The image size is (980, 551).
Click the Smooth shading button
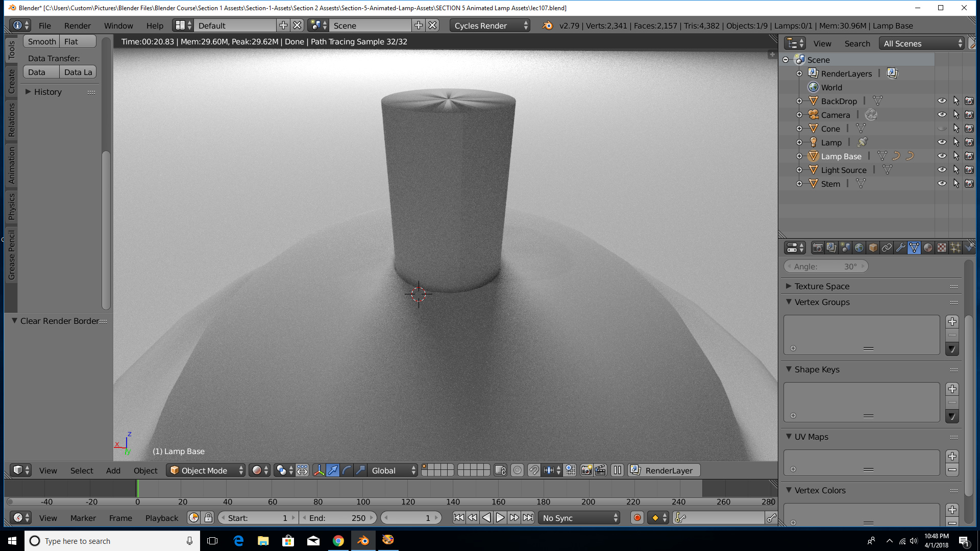[x=41, y=41]
